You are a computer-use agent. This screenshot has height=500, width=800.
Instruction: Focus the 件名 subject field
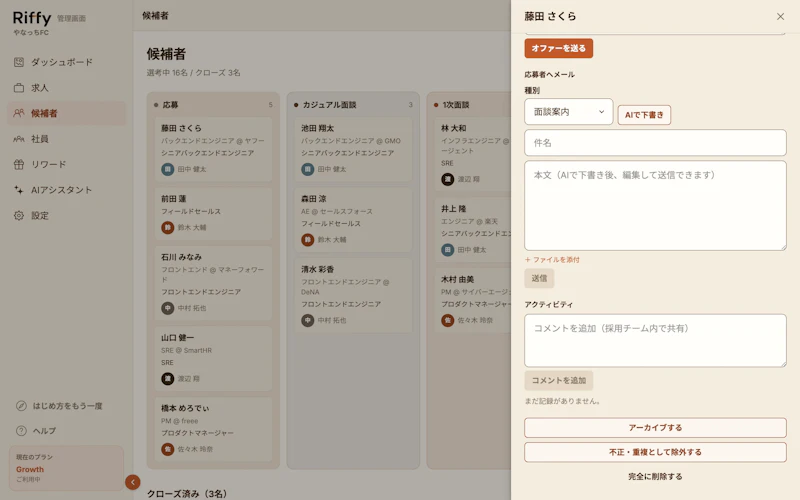655,143
